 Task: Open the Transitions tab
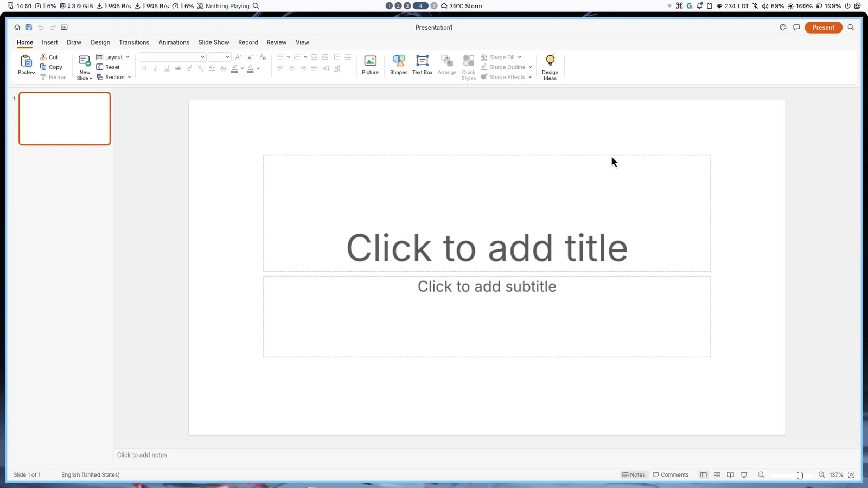pyautogui.click(x=134, y=42)
